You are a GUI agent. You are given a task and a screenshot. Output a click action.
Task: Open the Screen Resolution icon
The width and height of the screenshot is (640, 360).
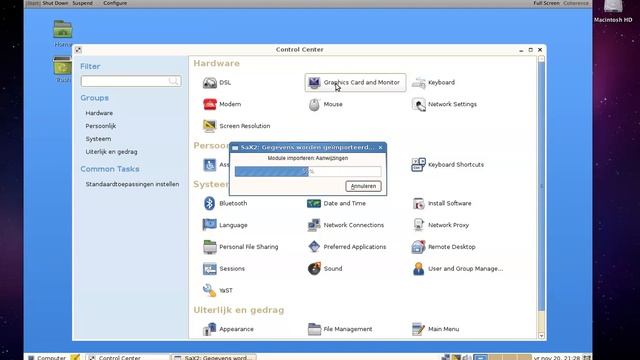pos(237,126)
